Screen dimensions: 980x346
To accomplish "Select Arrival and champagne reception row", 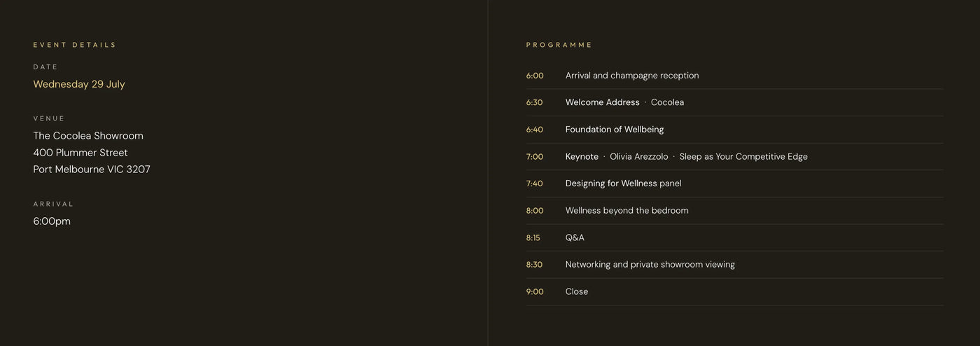I will [x=734, y=76].
